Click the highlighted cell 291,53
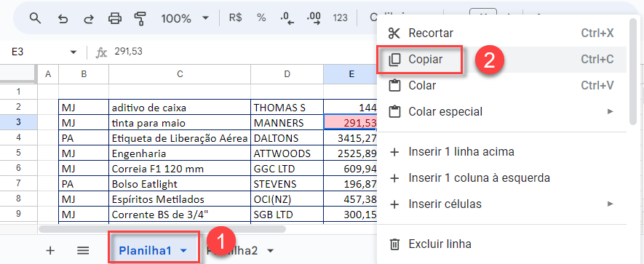Image resolution: width=644 pixels, height=264 pixels. coord(350,123)
